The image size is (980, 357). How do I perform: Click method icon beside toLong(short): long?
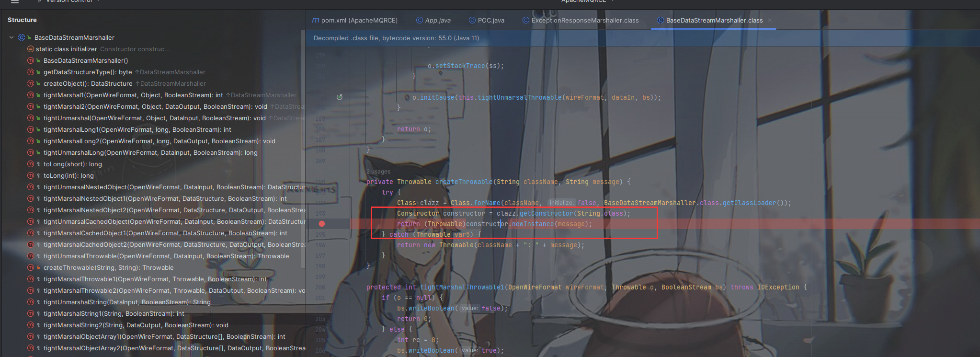[x=31, y=164]
